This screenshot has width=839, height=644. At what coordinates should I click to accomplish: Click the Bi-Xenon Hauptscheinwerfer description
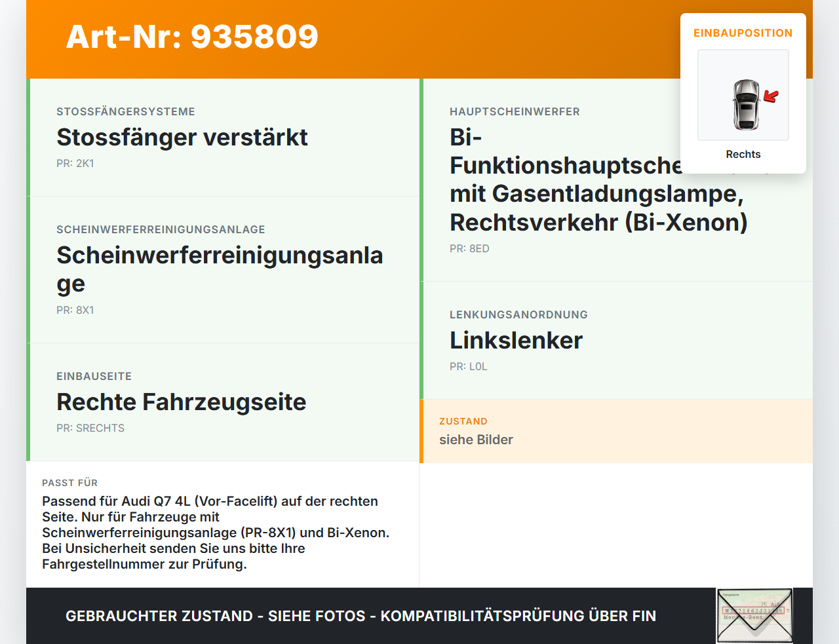pos(598,180)
